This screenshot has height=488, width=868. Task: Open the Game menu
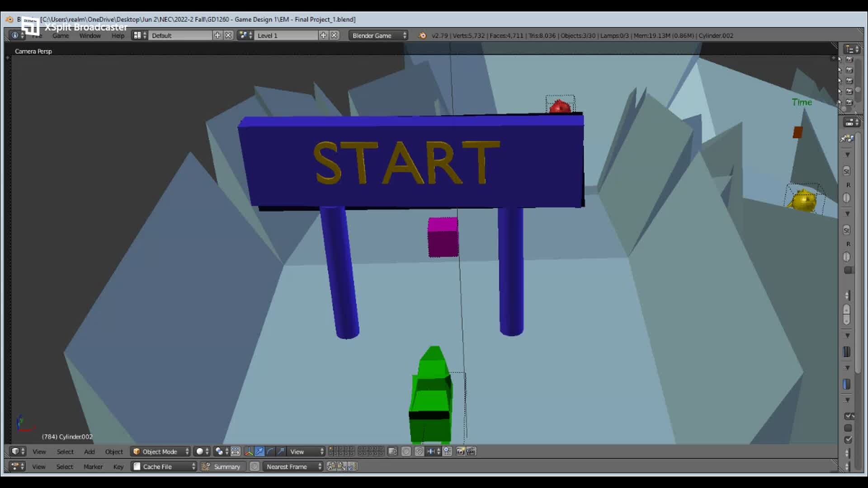coord(61,36)
